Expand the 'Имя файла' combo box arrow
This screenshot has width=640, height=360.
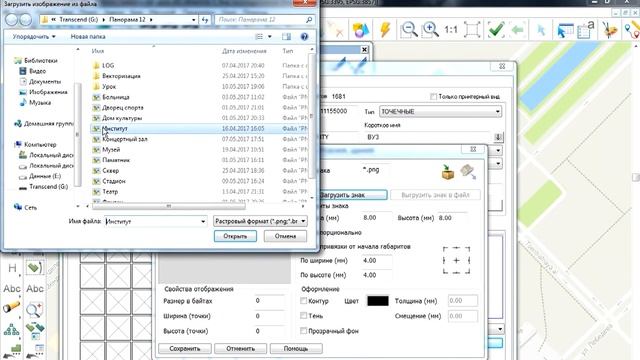coord(203,221)
